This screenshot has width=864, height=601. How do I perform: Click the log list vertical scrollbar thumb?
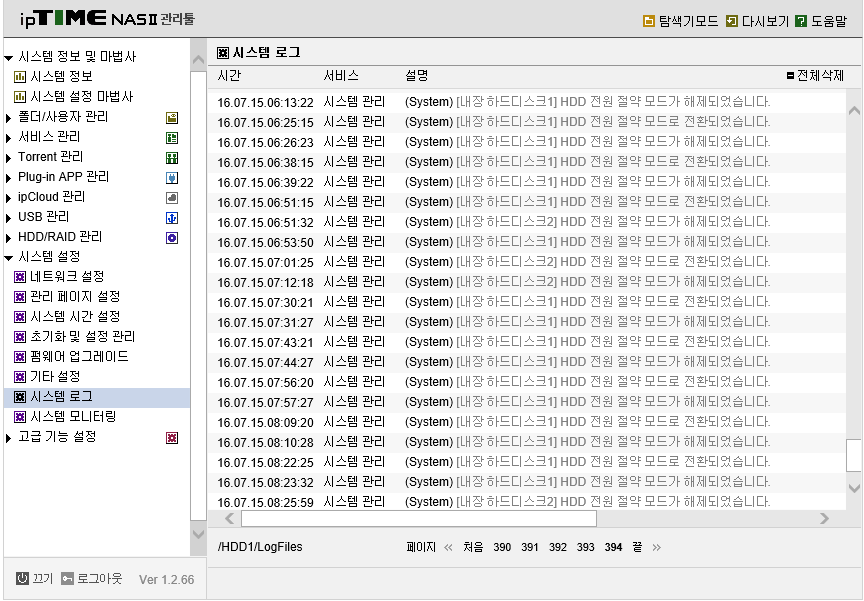tap(854, 456)
